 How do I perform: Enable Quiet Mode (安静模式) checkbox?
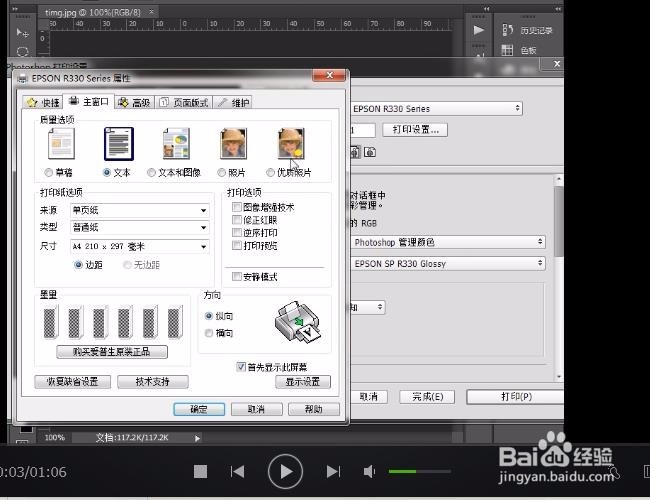coord(237,276)
